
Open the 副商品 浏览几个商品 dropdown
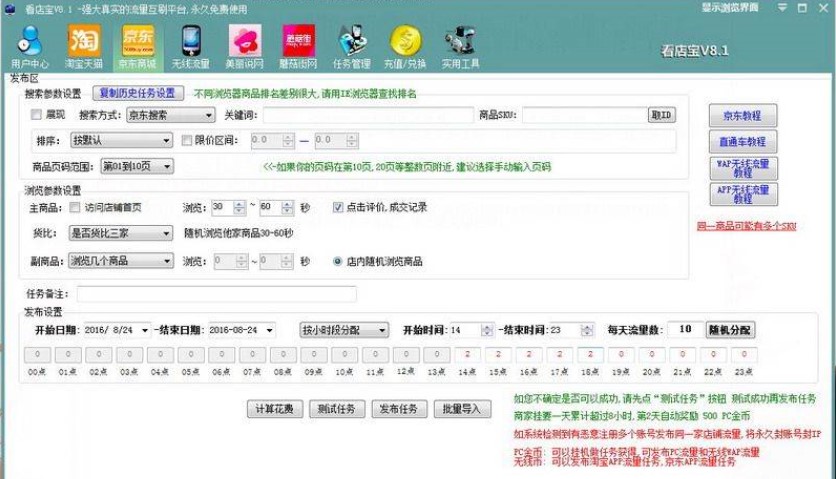[121, 261]
